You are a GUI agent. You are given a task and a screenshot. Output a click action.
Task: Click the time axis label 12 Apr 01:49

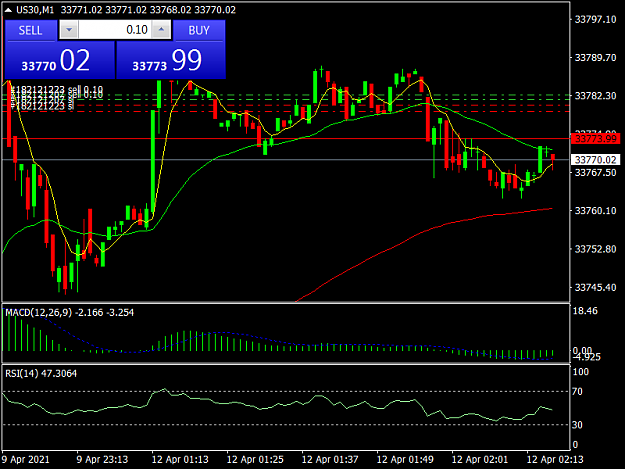405,459
